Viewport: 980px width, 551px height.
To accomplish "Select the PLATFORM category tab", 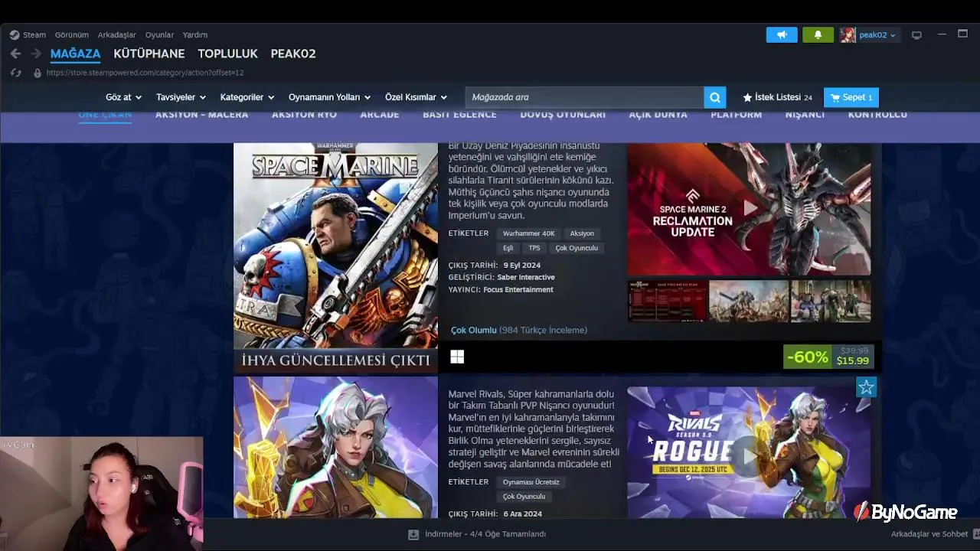I will [x=736, y=115].
